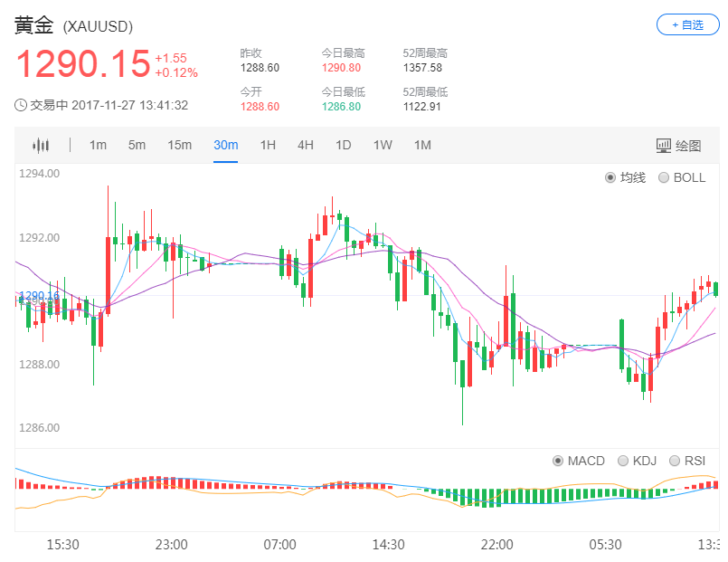Viewport: 728px width, 562px height.
Task: Open the 1M monthly chart
Action: [x=421, y=145]
